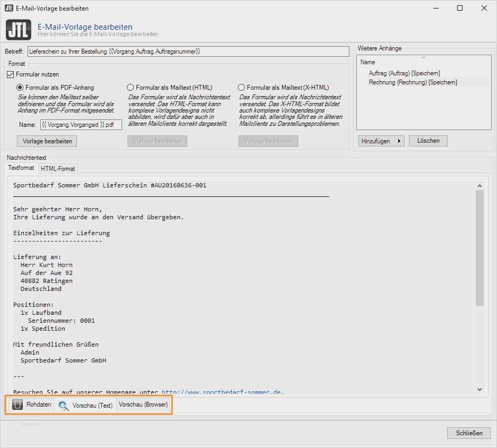Click the Löschen button
This screenshot has height=448, width=497.
428,141
